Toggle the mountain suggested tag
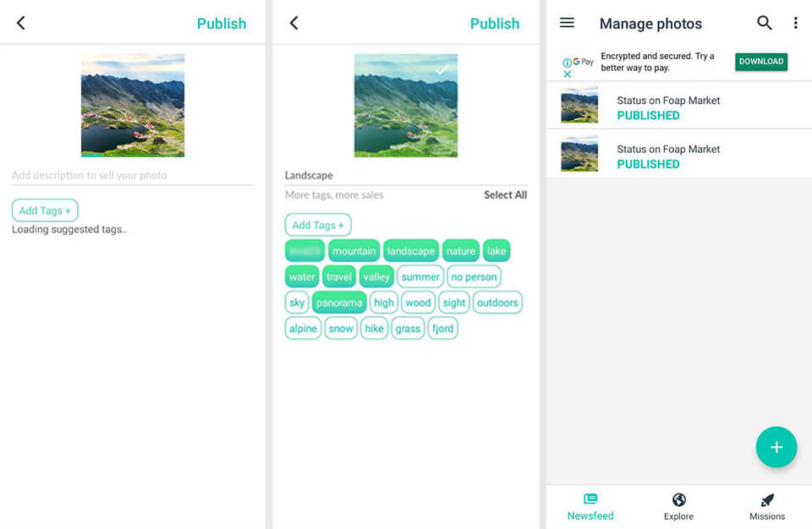812x529 pixels. tap(354, 250)
